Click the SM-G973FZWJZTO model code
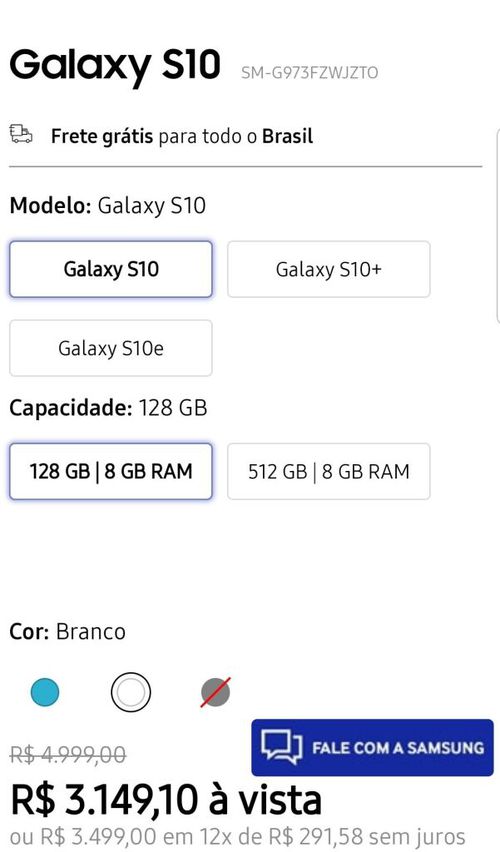This screenshot has height=852, width=500. pyautogui.click(x=310, y=72)
